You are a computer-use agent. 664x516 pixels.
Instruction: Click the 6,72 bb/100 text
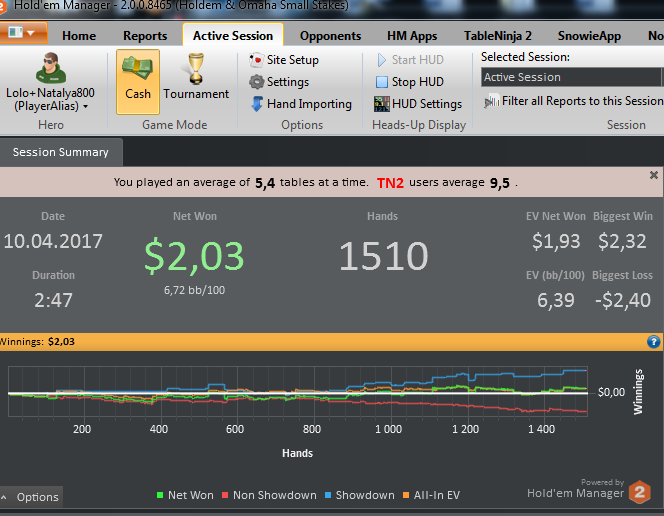tap(194, 290)
